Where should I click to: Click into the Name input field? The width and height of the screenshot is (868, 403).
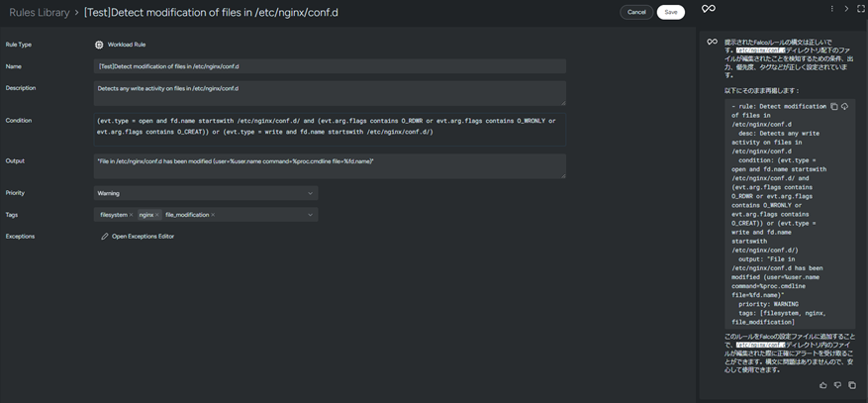(x=330, y=66)
